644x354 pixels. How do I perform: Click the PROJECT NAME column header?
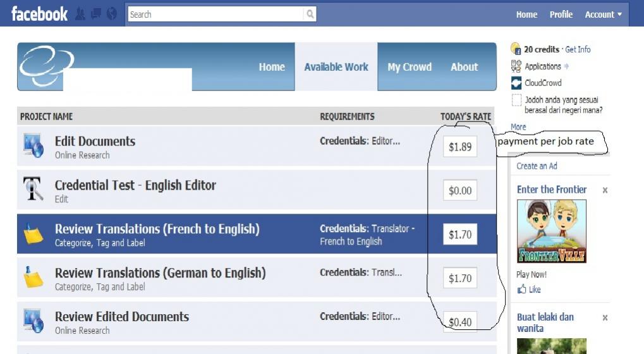point(46,117)
